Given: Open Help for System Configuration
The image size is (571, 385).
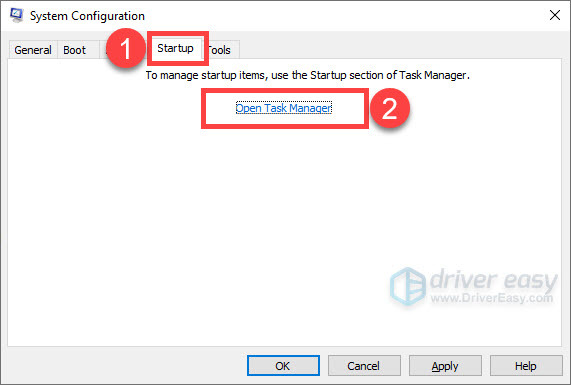Looking at the screenshot, I should 526,366.
